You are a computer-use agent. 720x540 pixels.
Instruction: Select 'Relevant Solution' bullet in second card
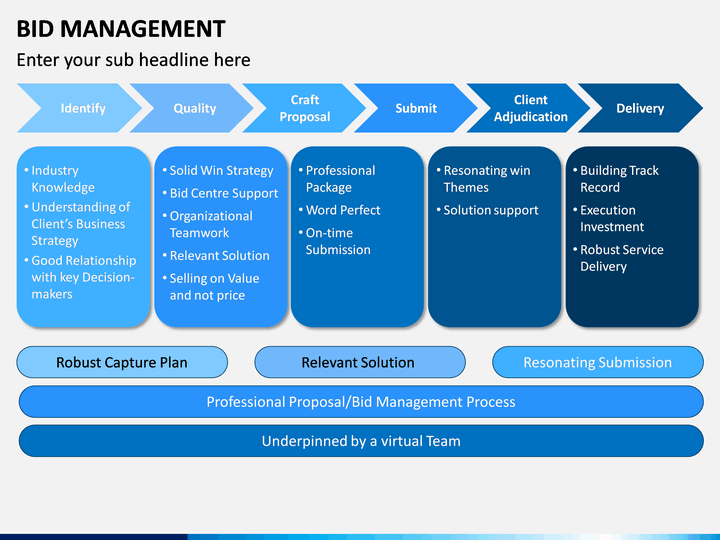pyautogui.click(x=216, y=256)
